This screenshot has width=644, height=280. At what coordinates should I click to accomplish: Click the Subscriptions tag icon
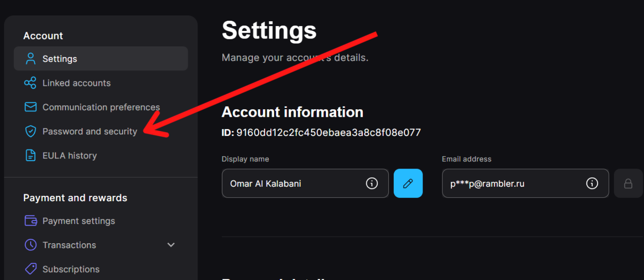[30, 269]
